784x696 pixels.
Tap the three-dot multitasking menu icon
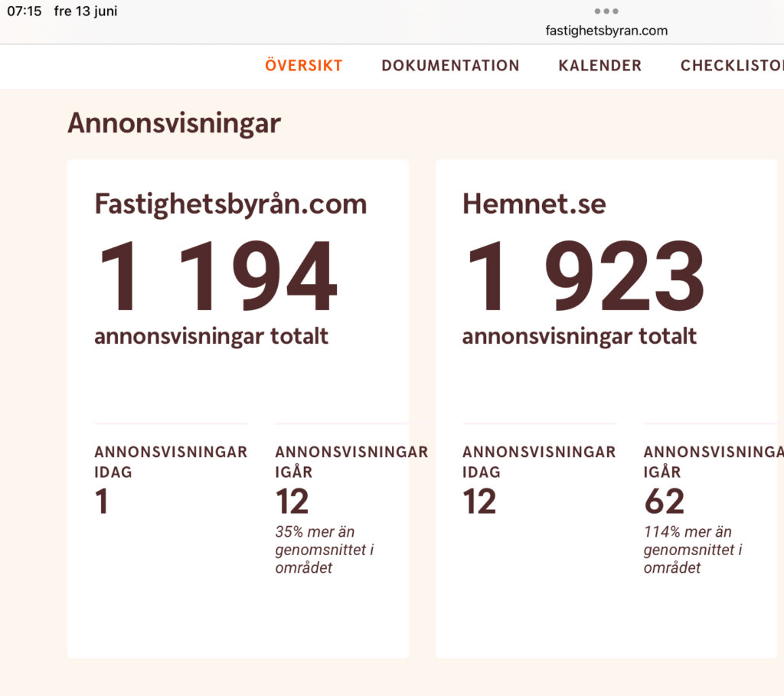coord(606,11)
